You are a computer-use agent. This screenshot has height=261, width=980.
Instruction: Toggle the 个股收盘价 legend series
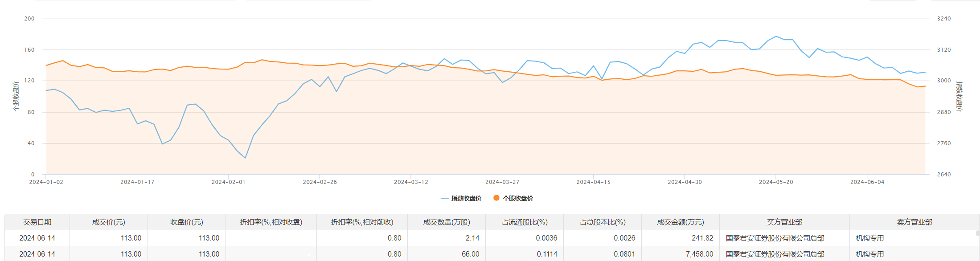pos(513,198)
